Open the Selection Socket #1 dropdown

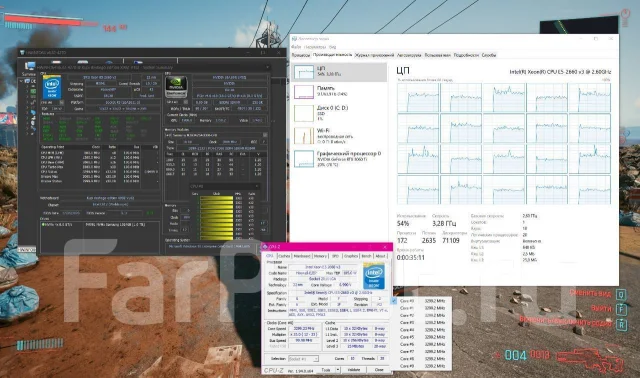click(x=303, y=359)
